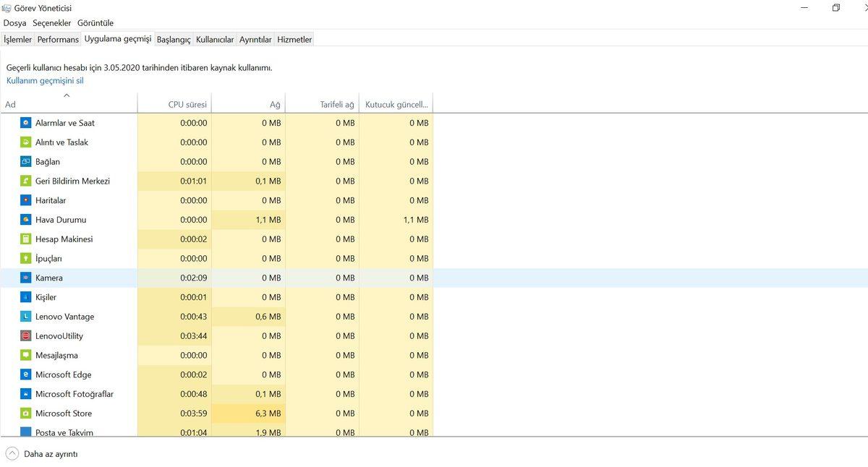
Task: Click the Alarmlar ve Saat app icon
Action: tap(26, 123)
